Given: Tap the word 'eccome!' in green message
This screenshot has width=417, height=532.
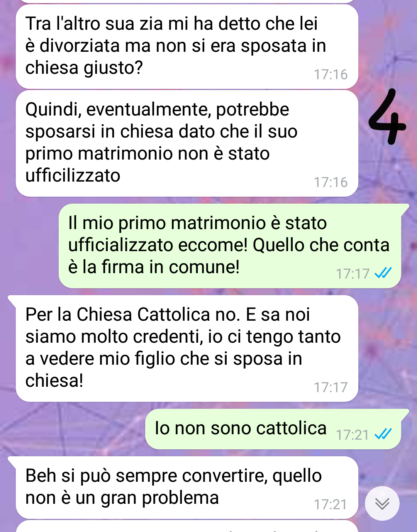Looking at the screenshot, I should pos(211,245).
